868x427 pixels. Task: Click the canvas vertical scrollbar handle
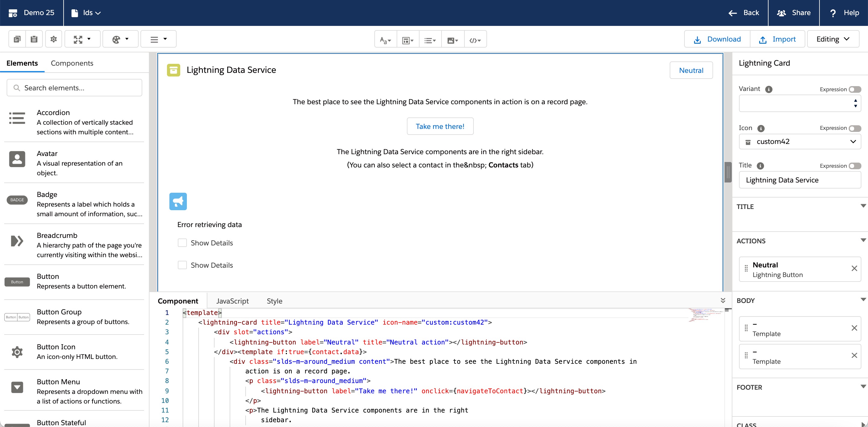pyautogui.click(x=728, y=172)
